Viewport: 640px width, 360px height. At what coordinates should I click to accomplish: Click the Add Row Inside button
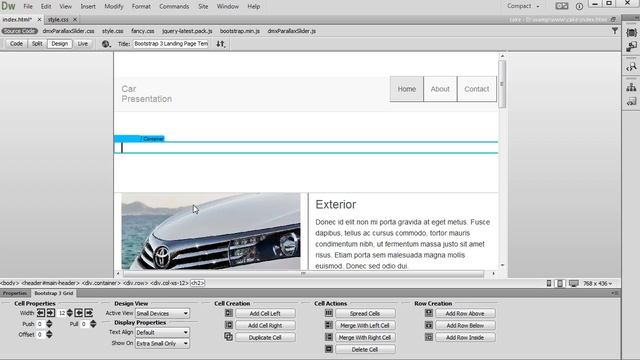(465, 338)
